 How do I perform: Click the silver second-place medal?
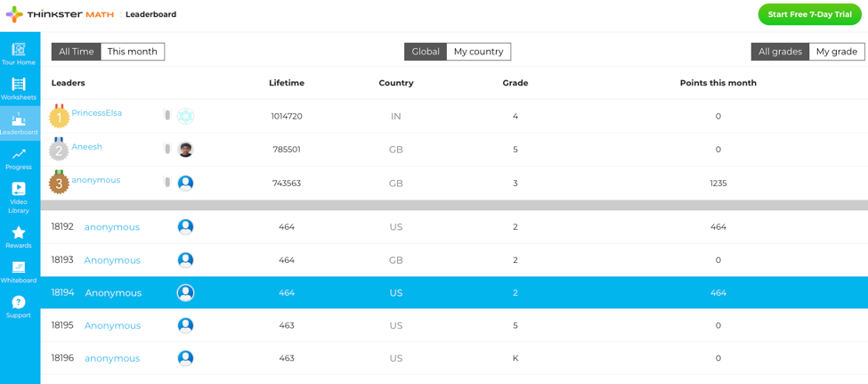60,149
